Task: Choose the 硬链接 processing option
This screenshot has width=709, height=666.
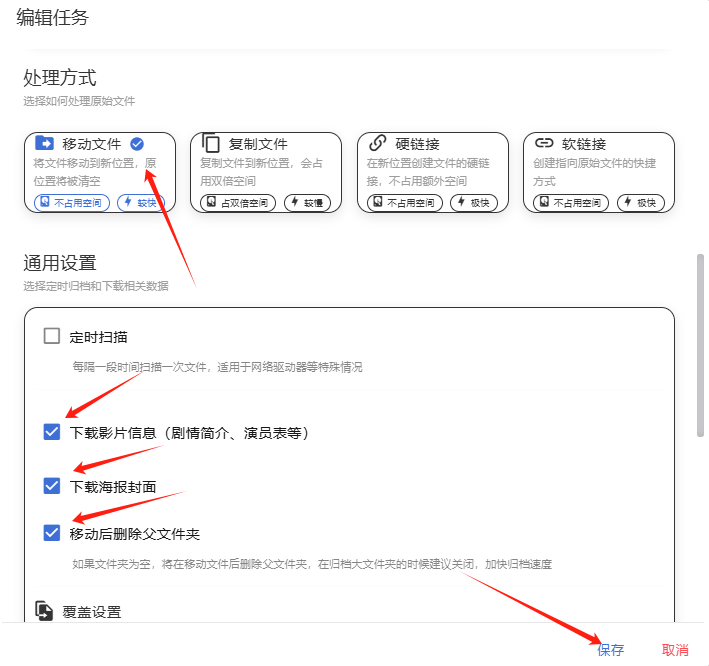Action: [433, 172]
